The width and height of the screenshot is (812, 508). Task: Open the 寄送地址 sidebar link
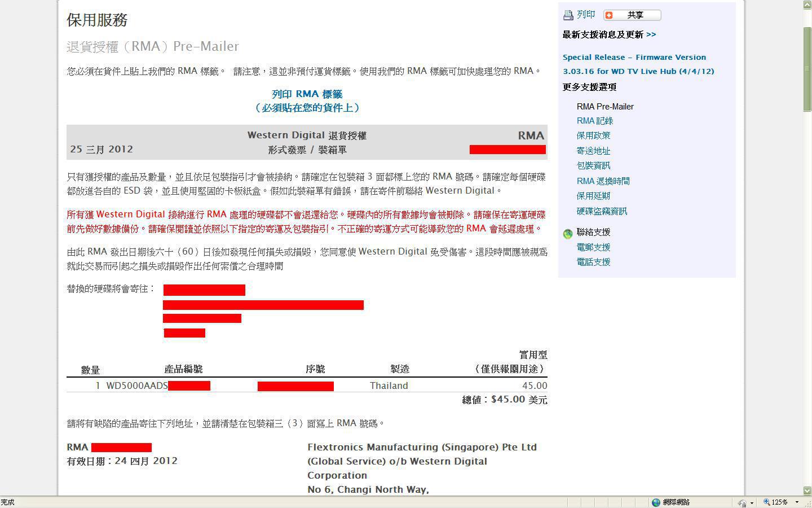click(x=593, y=151)
